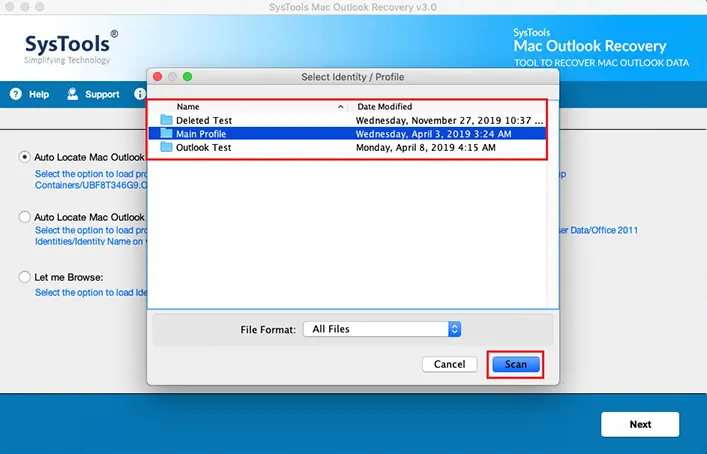Click link text under Let me Browse
The image size is (707, 454).
click(91, 293)
